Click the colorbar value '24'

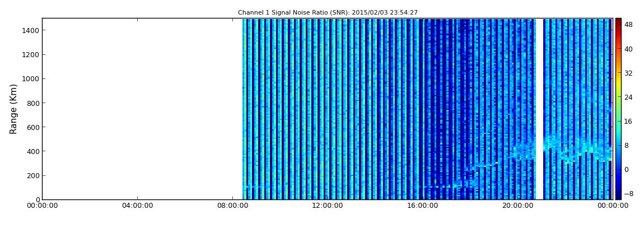pyautogui.click(x=628, y=97)
